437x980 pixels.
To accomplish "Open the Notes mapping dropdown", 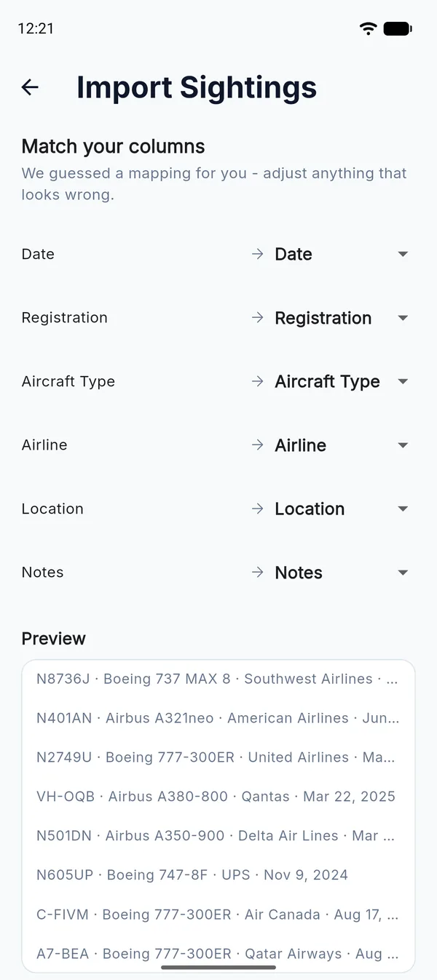I will click(342, 573).
